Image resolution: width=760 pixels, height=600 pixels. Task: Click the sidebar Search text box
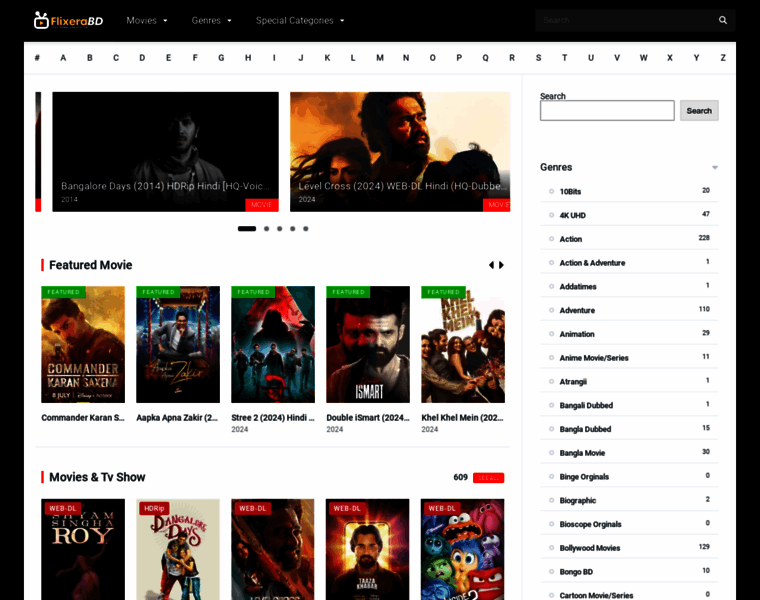(x=607, y=111)
